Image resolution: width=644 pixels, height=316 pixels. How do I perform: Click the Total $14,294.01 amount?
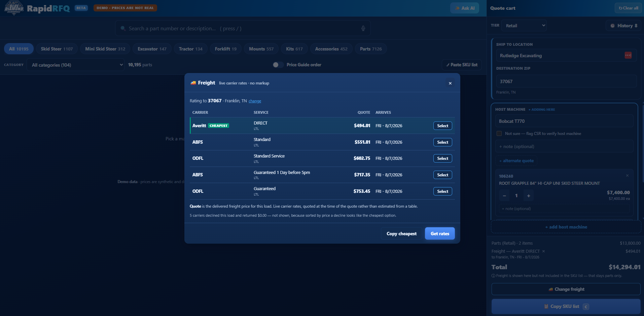[x=624, y=267]
